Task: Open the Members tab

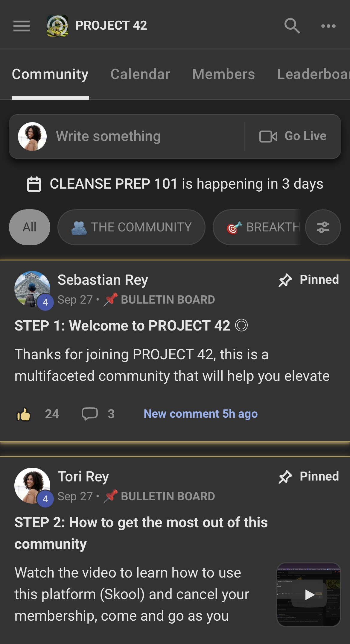Action: click(x=223, y=74)
